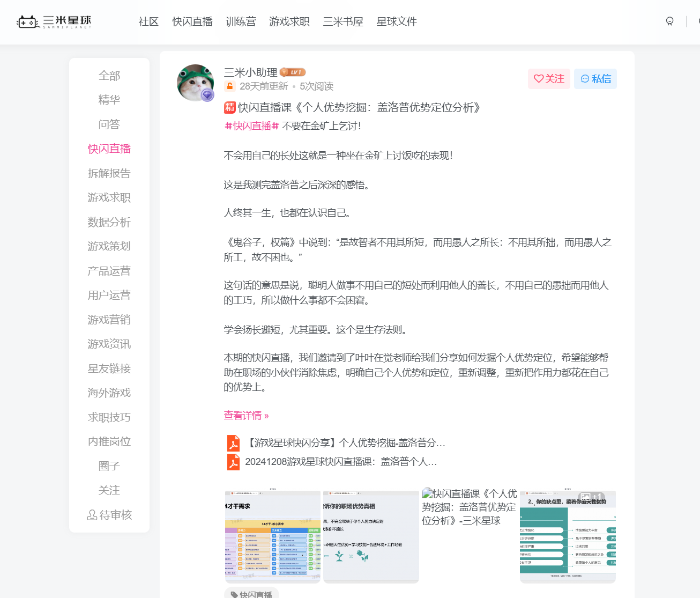The image size is (700, 598).
Task: Click the 精 featured badge on the post title
Action: tap(229, 107)
